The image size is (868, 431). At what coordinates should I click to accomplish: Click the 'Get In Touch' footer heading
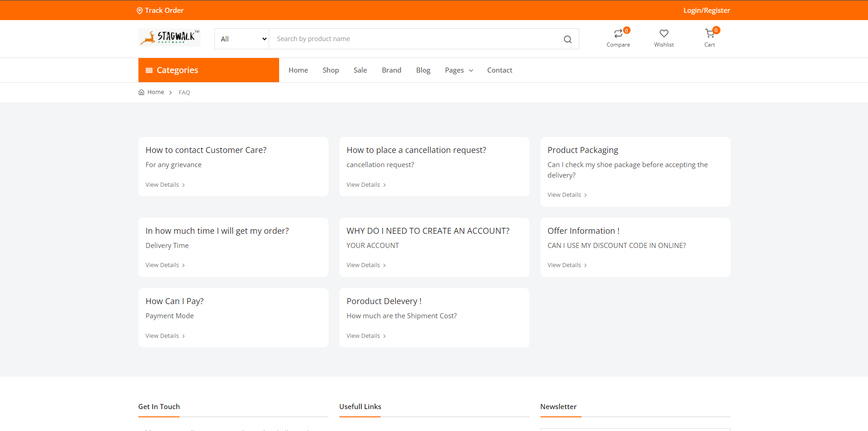[159, 407]
